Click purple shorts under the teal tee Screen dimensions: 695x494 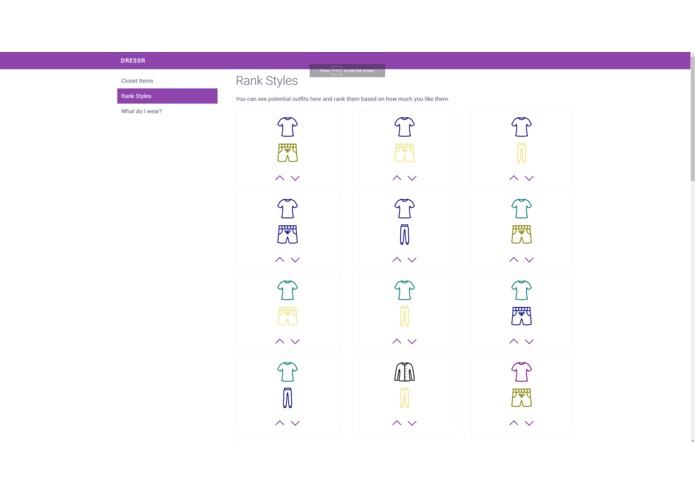coord(522,316)
